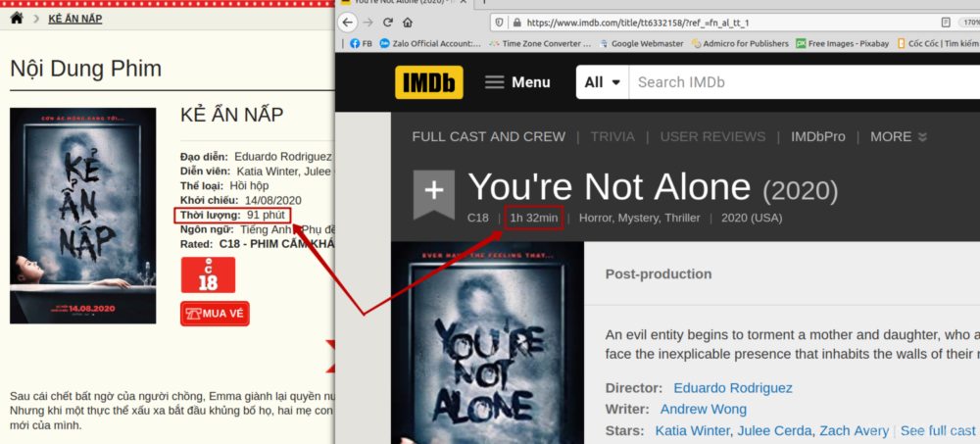The width and height of the screenshot is (980, 444).
Task: Open the hamburger Menu on IMDb
Action: tap(517, 82)
